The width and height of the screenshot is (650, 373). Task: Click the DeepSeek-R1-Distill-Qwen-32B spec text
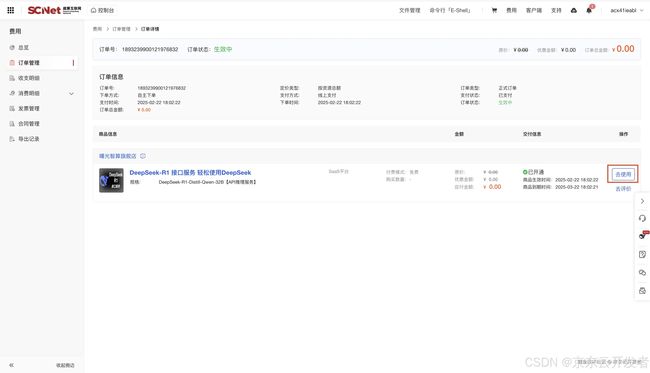pyautogui.click(x=207, y=182)
